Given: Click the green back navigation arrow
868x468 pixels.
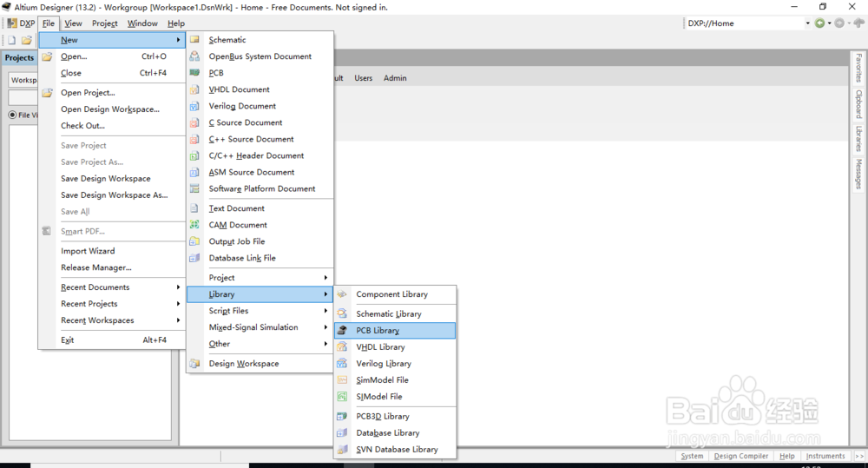Looking at the screenshot, I should 819,23.
